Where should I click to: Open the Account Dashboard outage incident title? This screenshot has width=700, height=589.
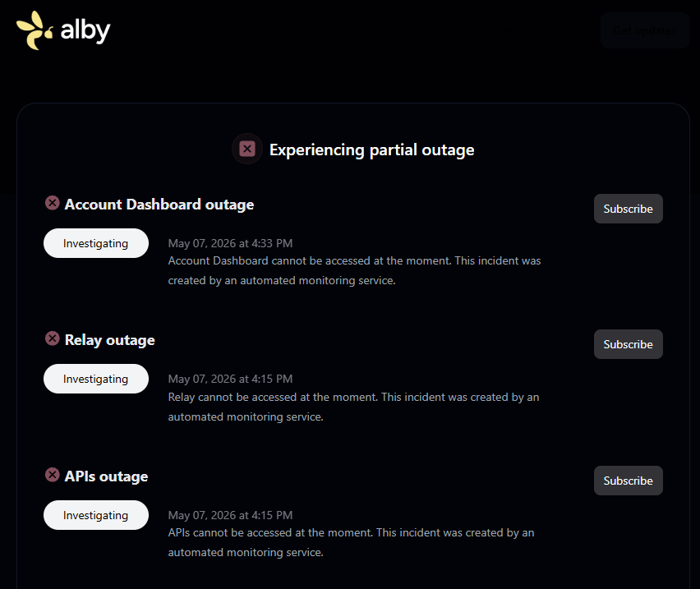pos(159,205)
